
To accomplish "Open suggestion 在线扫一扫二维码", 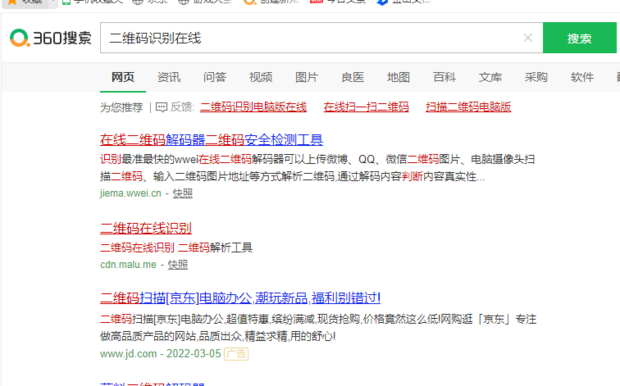I will click(x=366, y=107).
